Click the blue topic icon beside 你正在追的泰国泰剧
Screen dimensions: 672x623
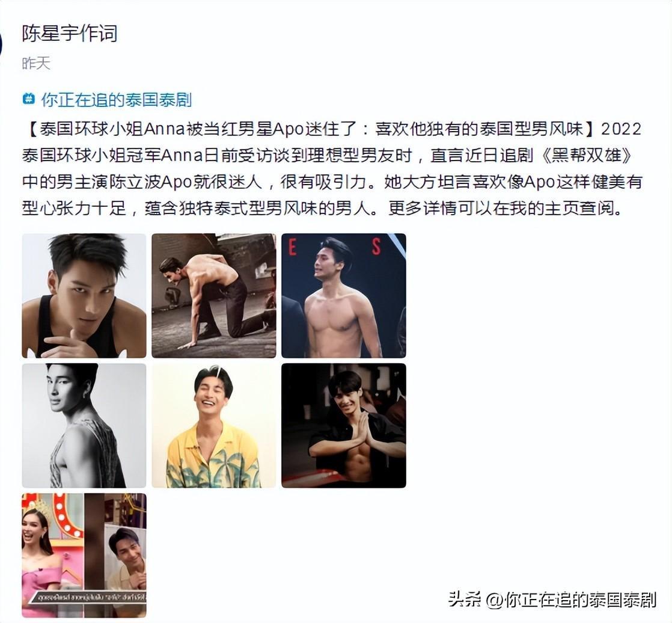click(28, 99)
